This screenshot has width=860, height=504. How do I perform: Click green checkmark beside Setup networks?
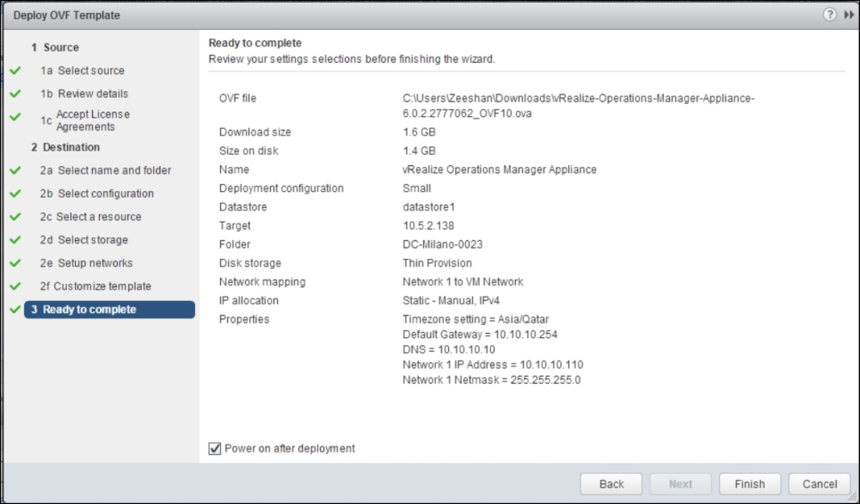click(x=15, y=263)
